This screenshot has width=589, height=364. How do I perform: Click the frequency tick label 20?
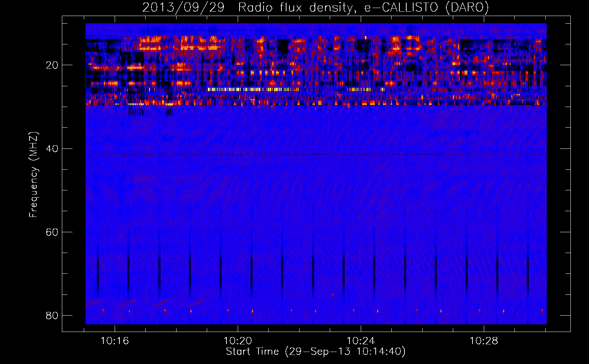(52, 65)
